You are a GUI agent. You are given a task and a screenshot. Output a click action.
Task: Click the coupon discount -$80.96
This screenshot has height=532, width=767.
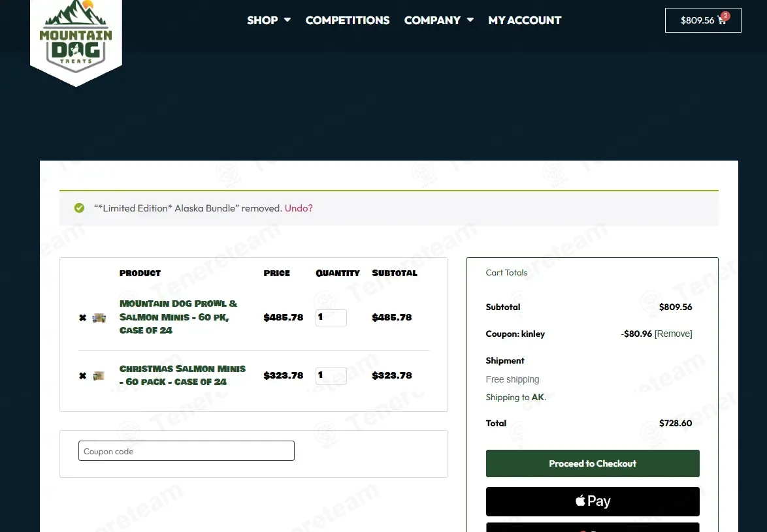(636, 334)
